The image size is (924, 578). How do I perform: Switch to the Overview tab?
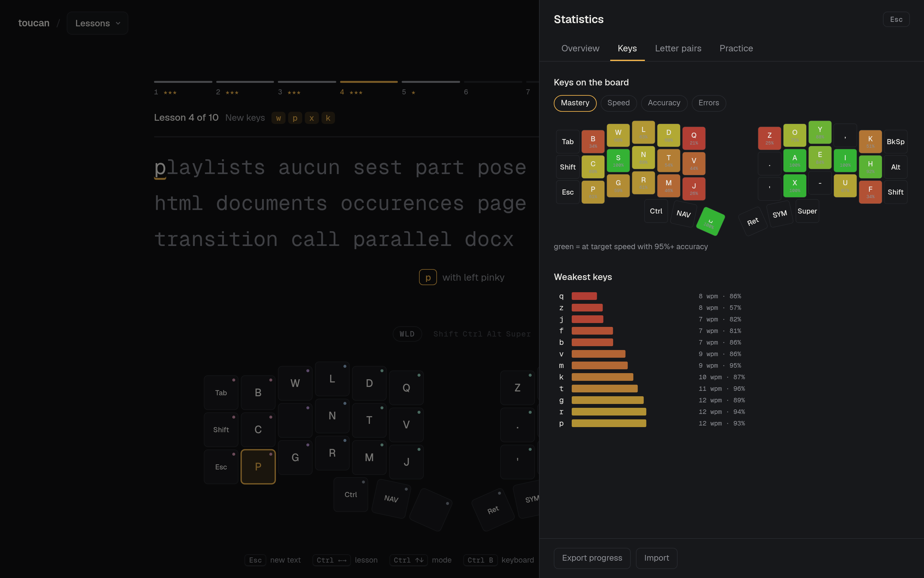click(x=580, y=48)
